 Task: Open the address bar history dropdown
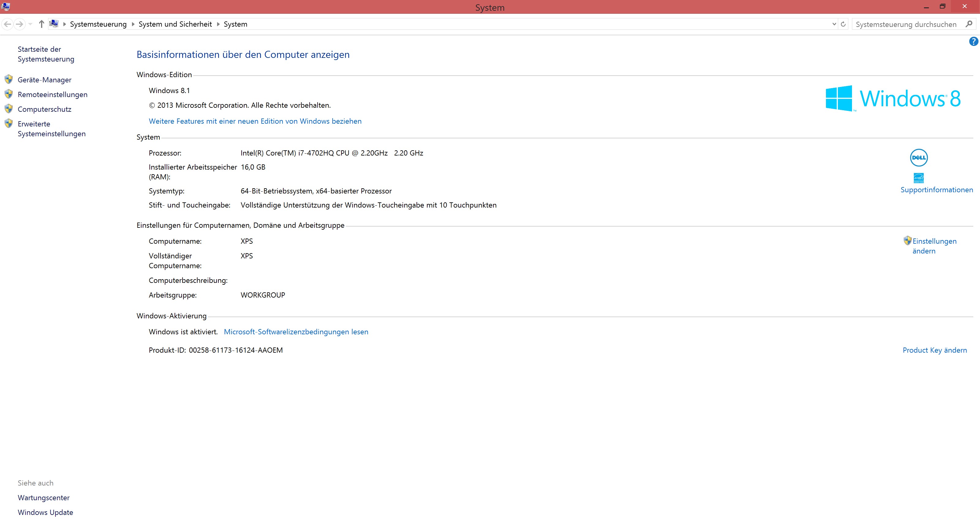[x=834, y=24]
